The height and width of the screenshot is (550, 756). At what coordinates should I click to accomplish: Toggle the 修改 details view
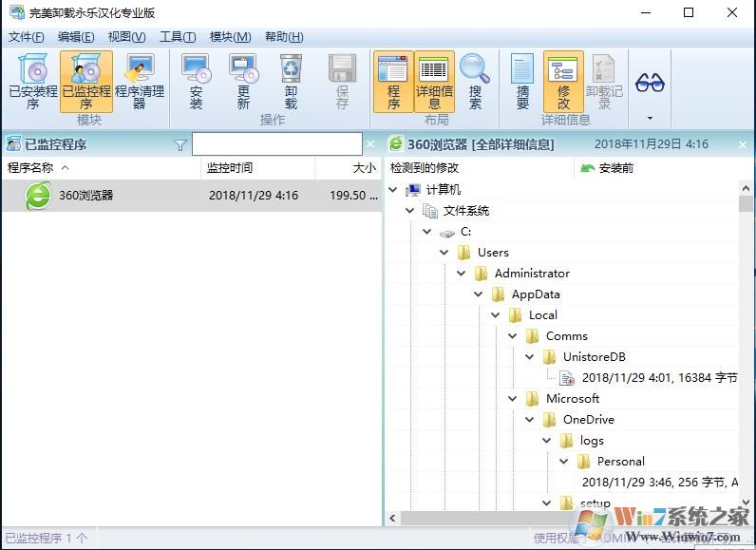[563, 82]
